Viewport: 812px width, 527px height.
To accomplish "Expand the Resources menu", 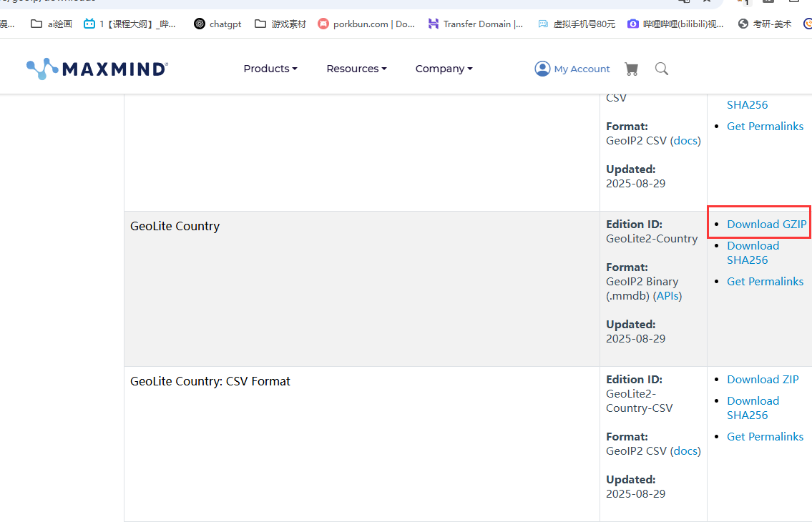I will pos(356,69).
